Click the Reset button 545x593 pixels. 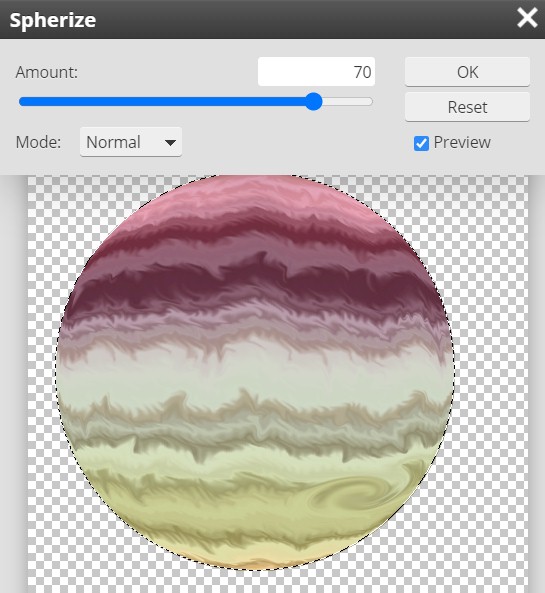(467, 107)
